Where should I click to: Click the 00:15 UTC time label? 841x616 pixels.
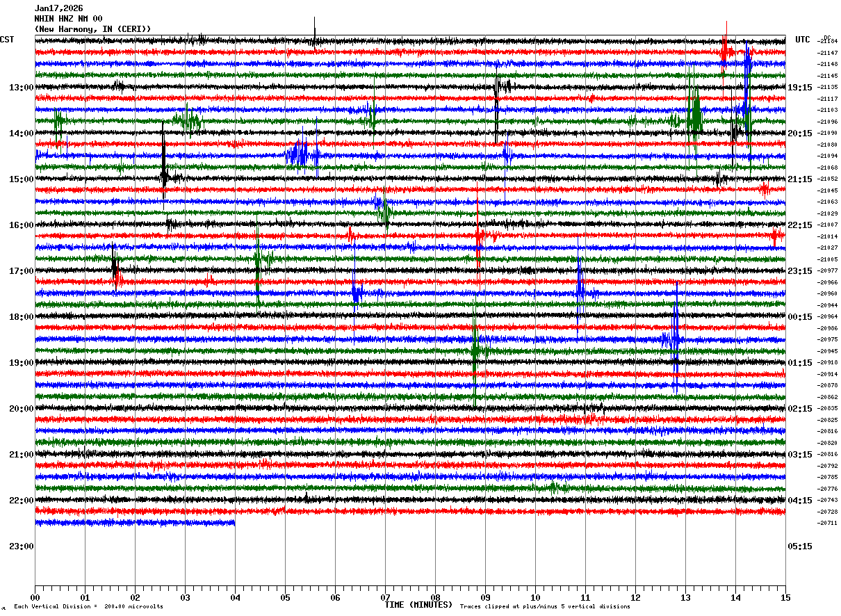click(800, 317)
